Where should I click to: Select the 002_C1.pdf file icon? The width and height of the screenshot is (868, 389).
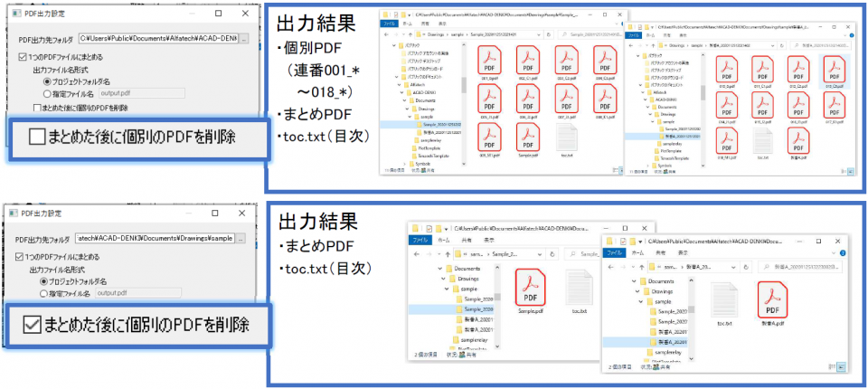pyautogui.click(x=528, y=60)
